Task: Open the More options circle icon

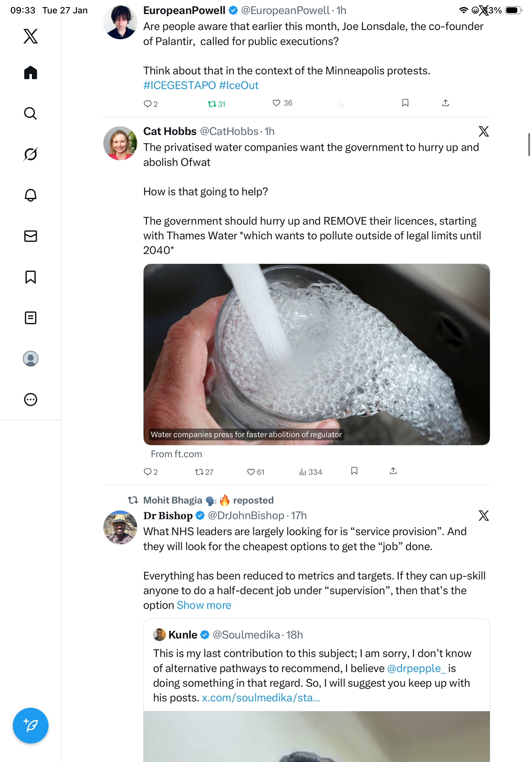Action: (31, 399)
